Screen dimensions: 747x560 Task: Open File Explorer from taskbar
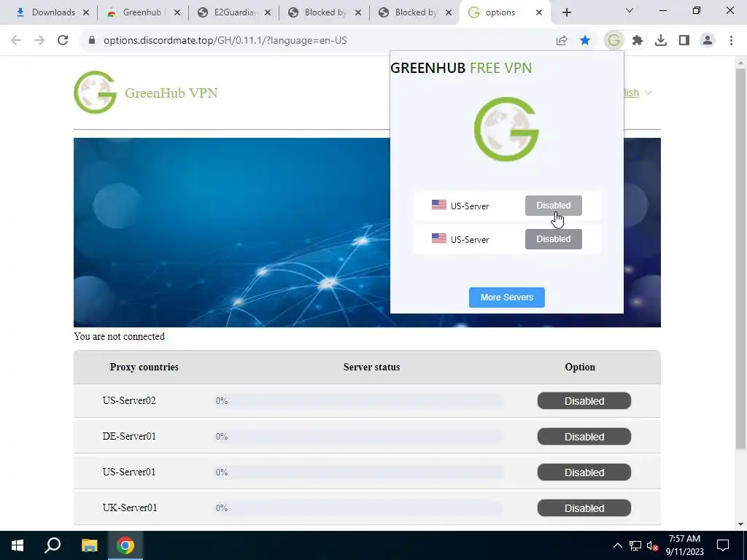pyautogui.click(x=89, y=545)
